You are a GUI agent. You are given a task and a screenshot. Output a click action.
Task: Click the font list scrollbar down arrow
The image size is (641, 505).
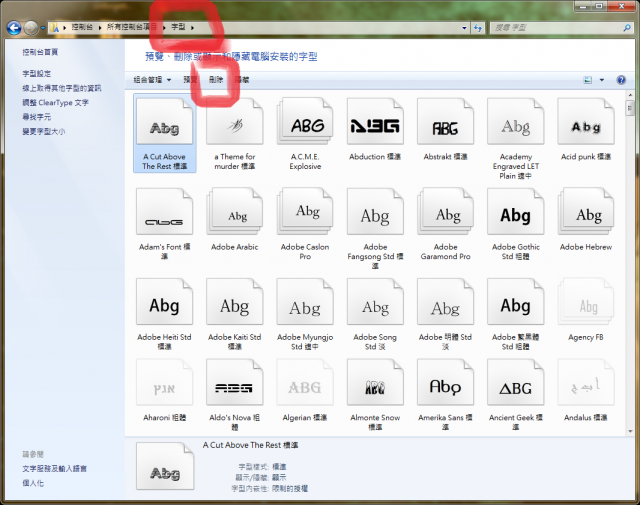(630, 431)
